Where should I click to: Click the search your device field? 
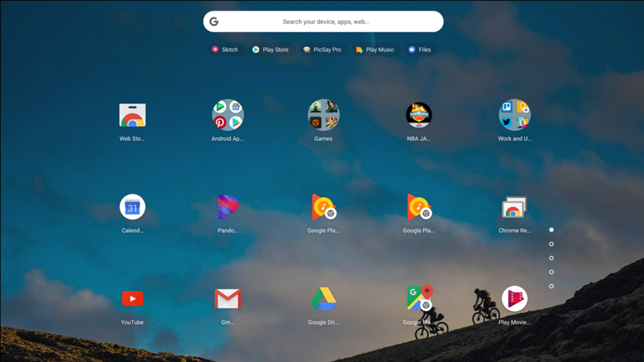pyautogui.click(x=324, y=22)
